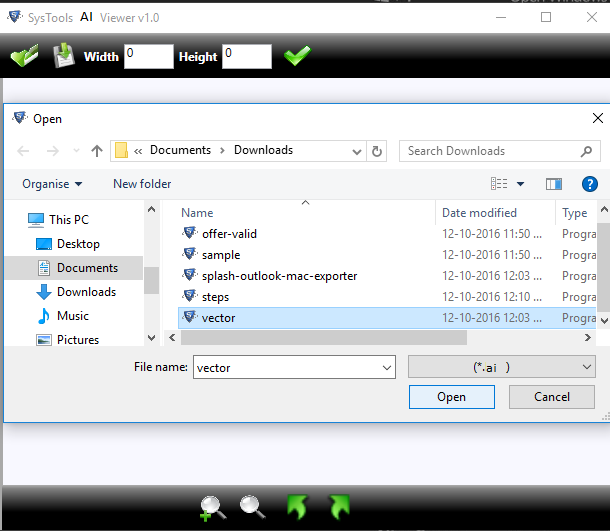This screenshot has width=610, height=531.
Task: Click the date of offer-valid file
Action: tap(492, 234)
